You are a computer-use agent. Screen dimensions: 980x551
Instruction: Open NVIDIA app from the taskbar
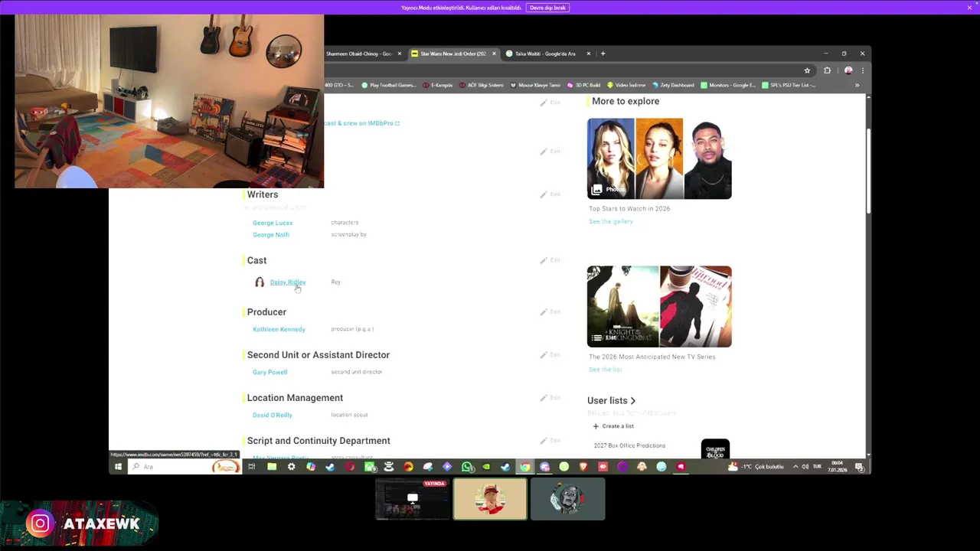pyautogui.click(x=486, y=467)
